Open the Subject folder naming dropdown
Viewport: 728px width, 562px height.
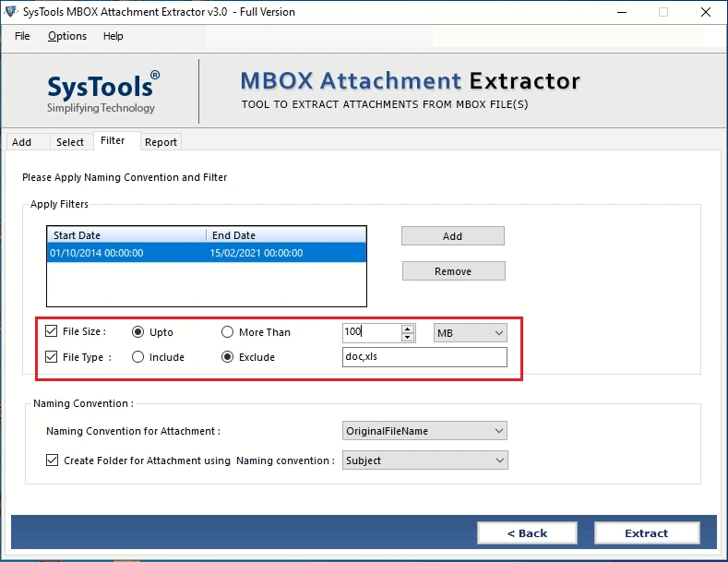click(x=424, y=460)
